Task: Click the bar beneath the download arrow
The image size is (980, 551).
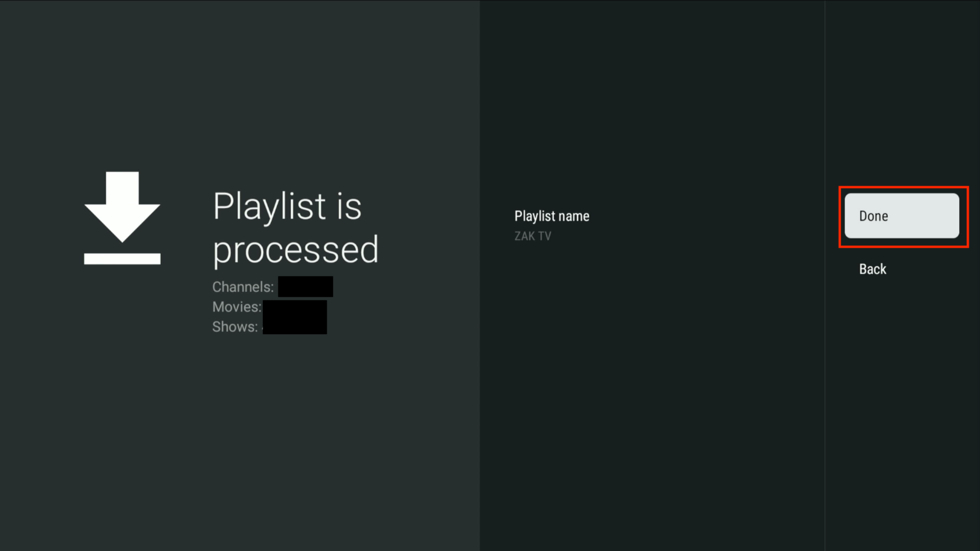Action: coord(122,259)
